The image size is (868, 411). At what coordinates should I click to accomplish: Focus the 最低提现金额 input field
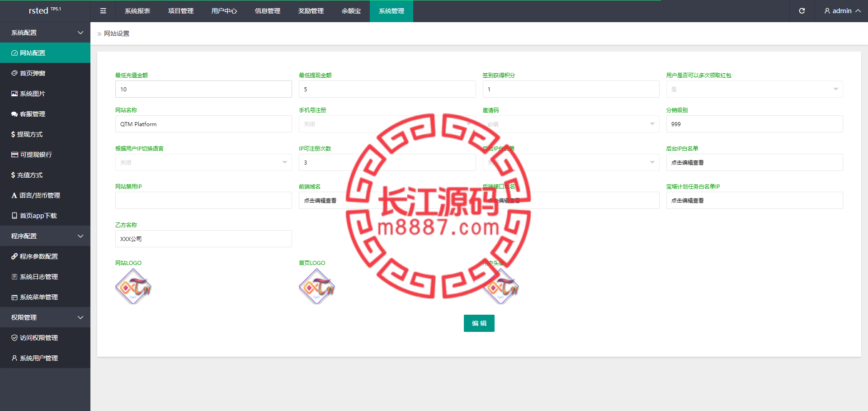pos(387,89)
